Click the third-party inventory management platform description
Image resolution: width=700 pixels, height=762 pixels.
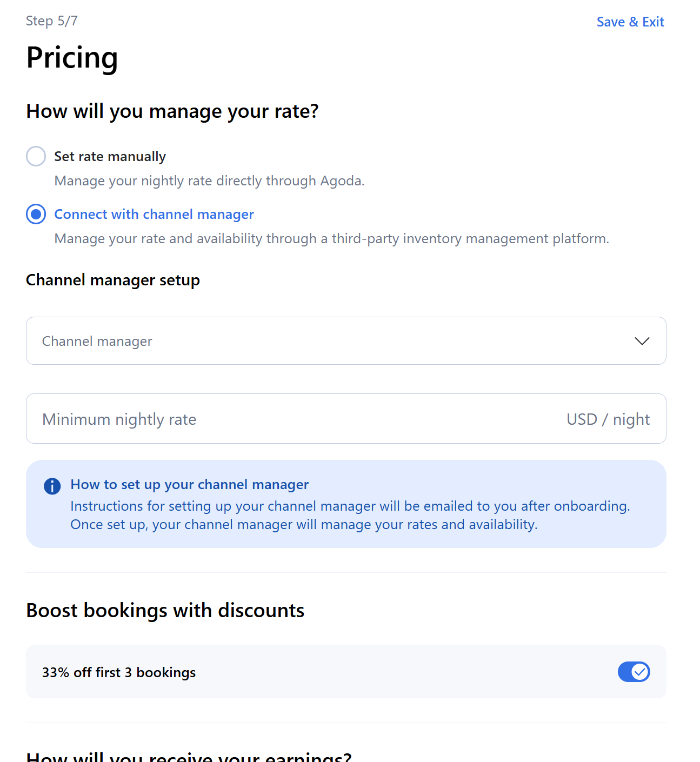click(331, 239)
